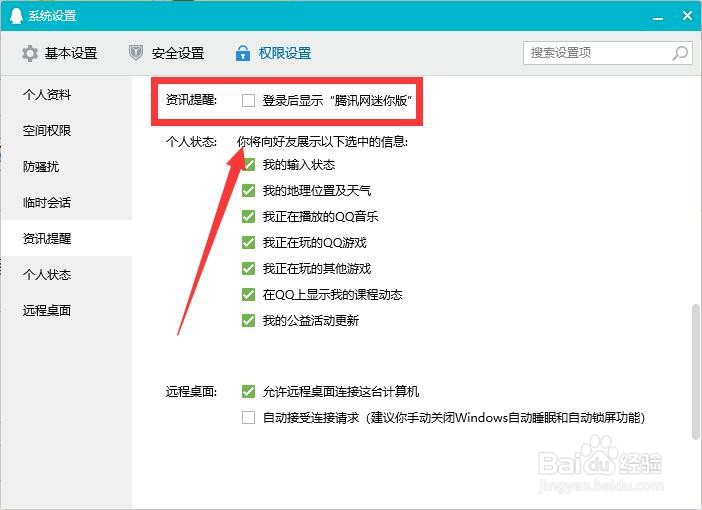The image size is (702, 510).
Task: Open the 安全设置 tab
Action: pyautogui.click(x=167, y=53)
